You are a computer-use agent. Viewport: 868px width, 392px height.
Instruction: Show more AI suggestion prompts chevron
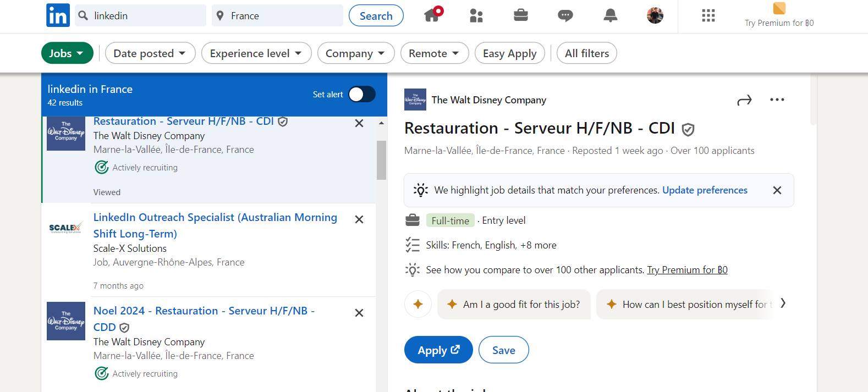(x=783, y=303)
